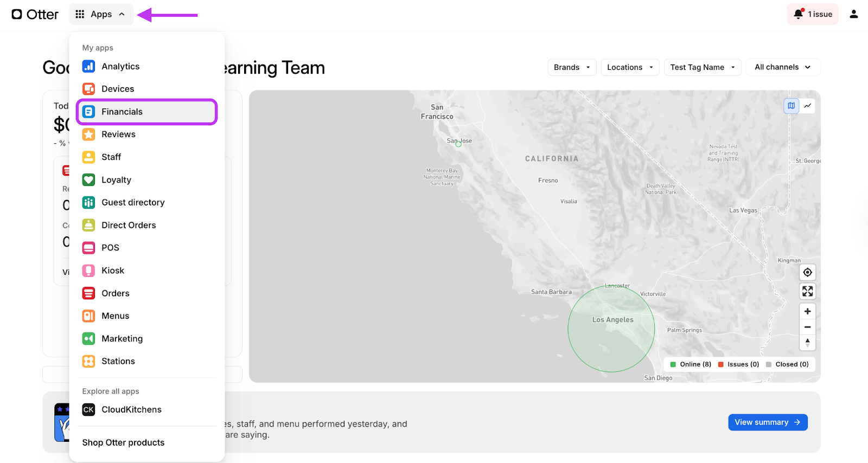
Task: Choose Staff from the apps list
Action: tap(146, 157)
